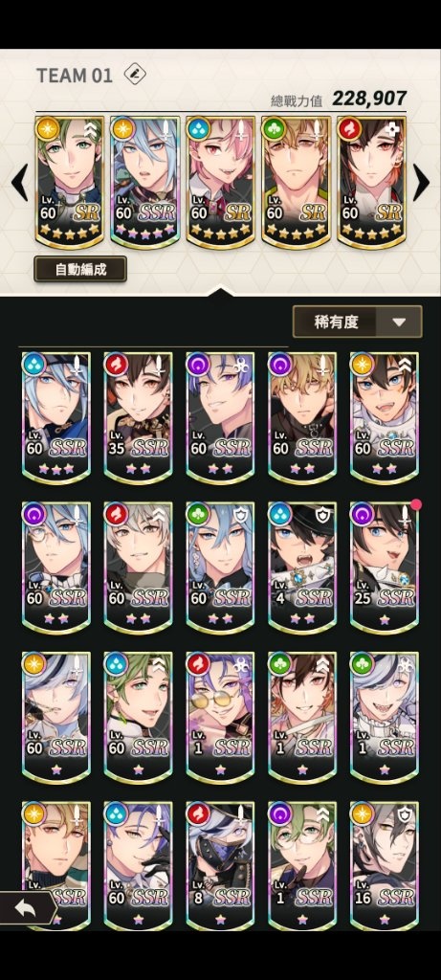Choose the Lv. 35 SSR fire character card
Image resolution: width=441 pixels, height=980 pixels.
pos(138,418)
